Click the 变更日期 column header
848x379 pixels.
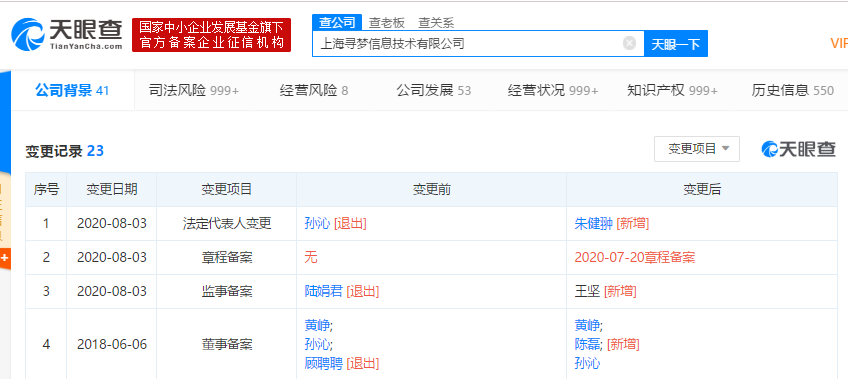112,189
